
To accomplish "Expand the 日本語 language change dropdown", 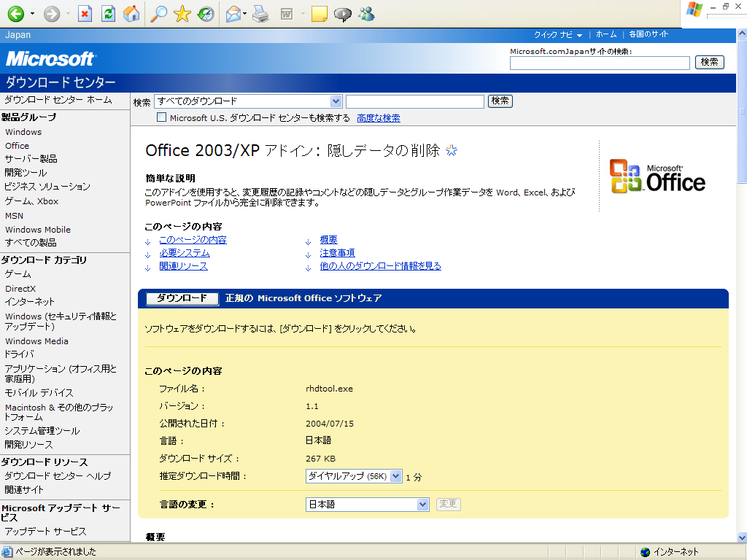I will (x=422, y=505).
